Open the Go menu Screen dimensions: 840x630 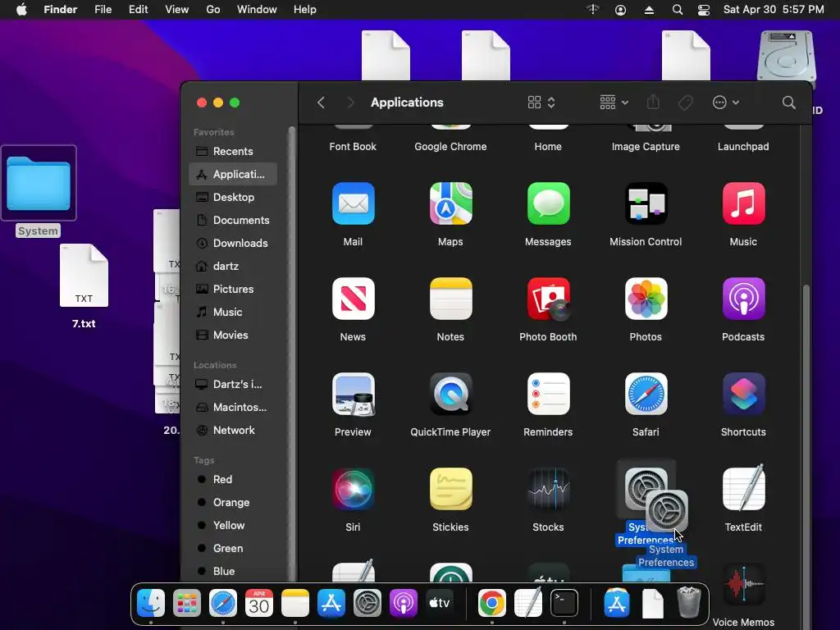click(213, 10)
